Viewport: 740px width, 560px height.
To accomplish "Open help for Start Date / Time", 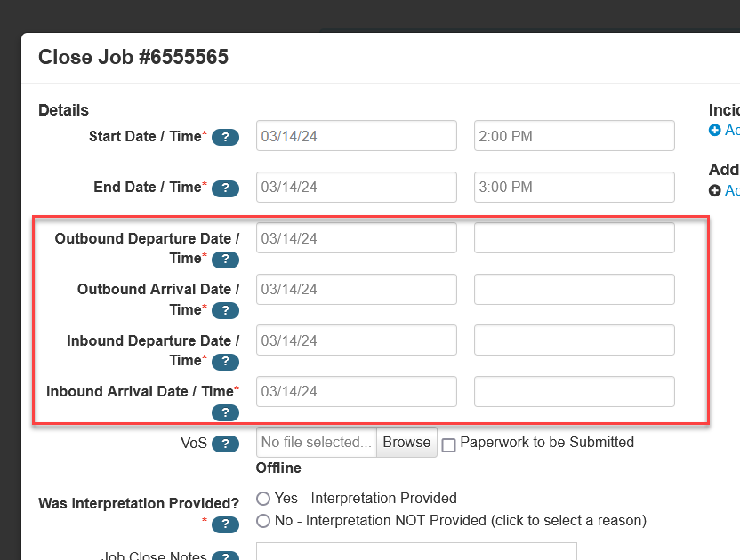I will [x=225, y=137].
